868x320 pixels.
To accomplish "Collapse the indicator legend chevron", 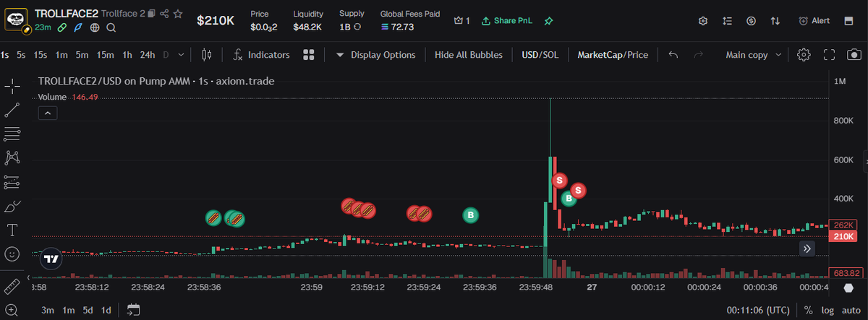I will [x=47, y=113].
